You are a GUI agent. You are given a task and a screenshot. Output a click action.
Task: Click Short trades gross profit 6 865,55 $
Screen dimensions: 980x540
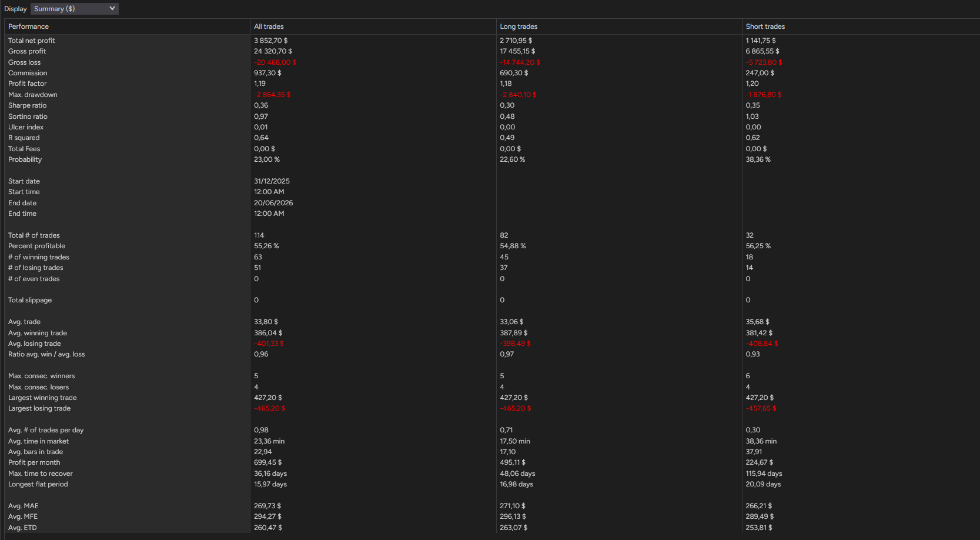762,51
